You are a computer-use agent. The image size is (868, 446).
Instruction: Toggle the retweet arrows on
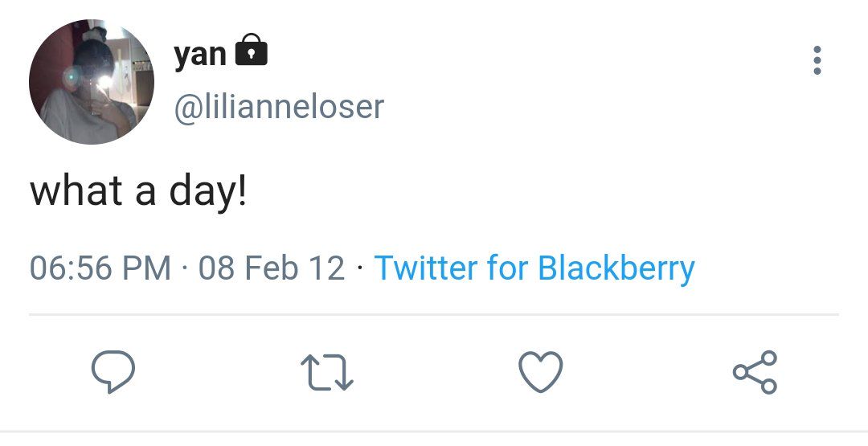[326, 374]
